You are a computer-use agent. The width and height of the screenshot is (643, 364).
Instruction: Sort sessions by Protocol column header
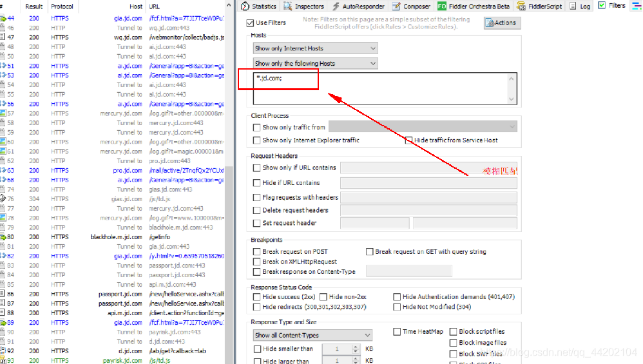[62, 6]
